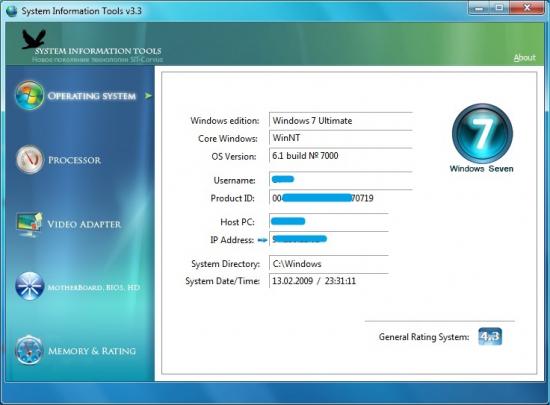Click the 'System Date/Time:' label
This screenshot has height=405, width=550.
click(223, 281)
